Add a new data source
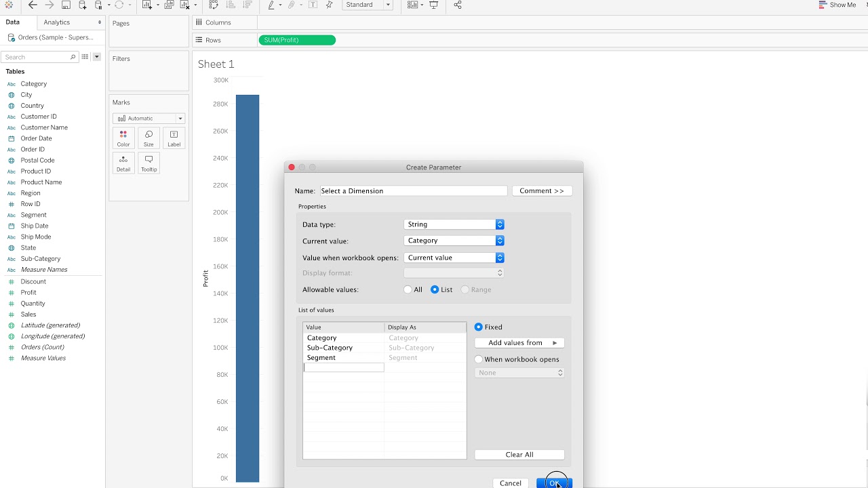 click(x=83, y=5)
